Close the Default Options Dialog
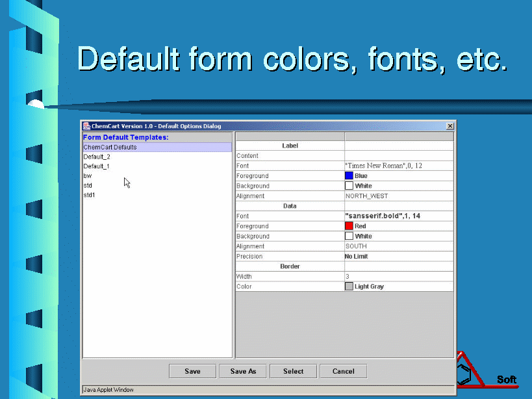The image size is (532, 399). (x=450, y=126)
